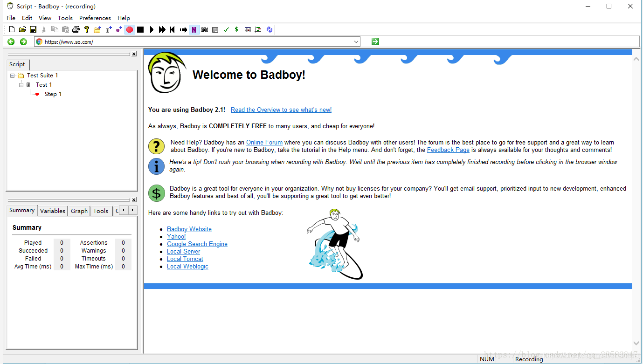This screenshot has width=643, height=364.
Task: Switch to the Tools tab in lower panel
Action: [101, 211]
